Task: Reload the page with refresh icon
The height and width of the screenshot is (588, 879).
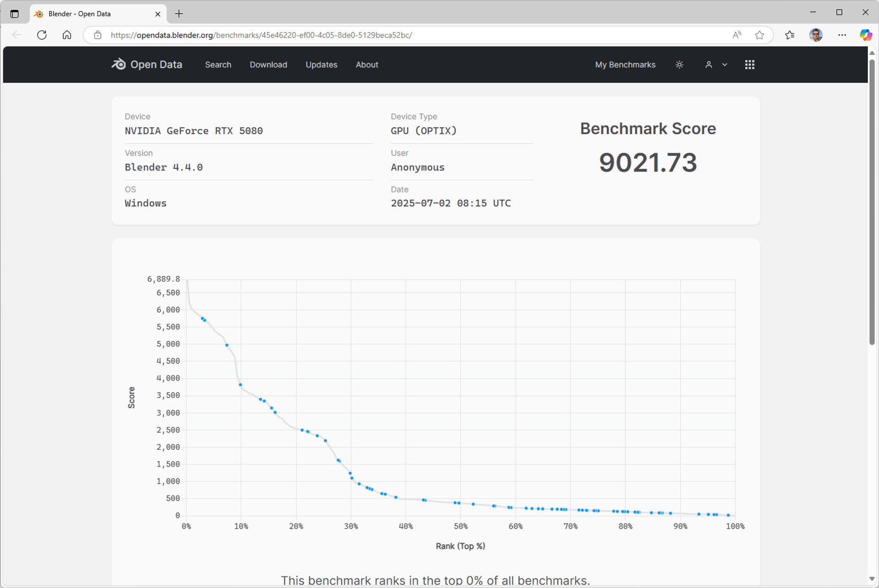Action: pyautogui.click(x=42, y=35)
